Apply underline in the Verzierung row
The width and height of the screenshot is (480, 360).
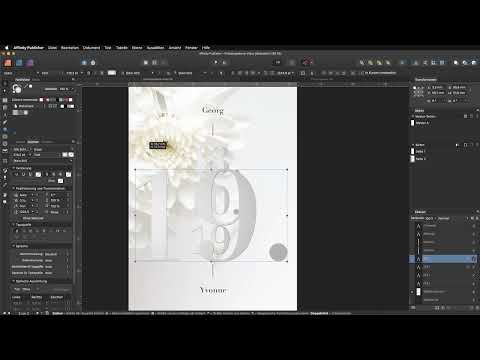click(23, 174)
